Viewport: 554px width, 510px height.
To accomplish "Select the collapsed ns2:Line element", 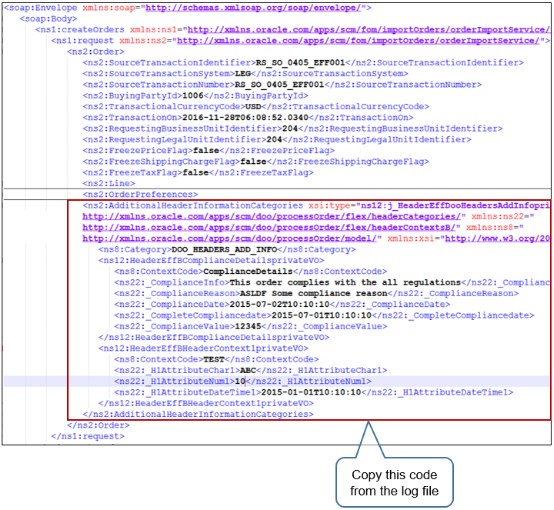I will coord(109,183).
